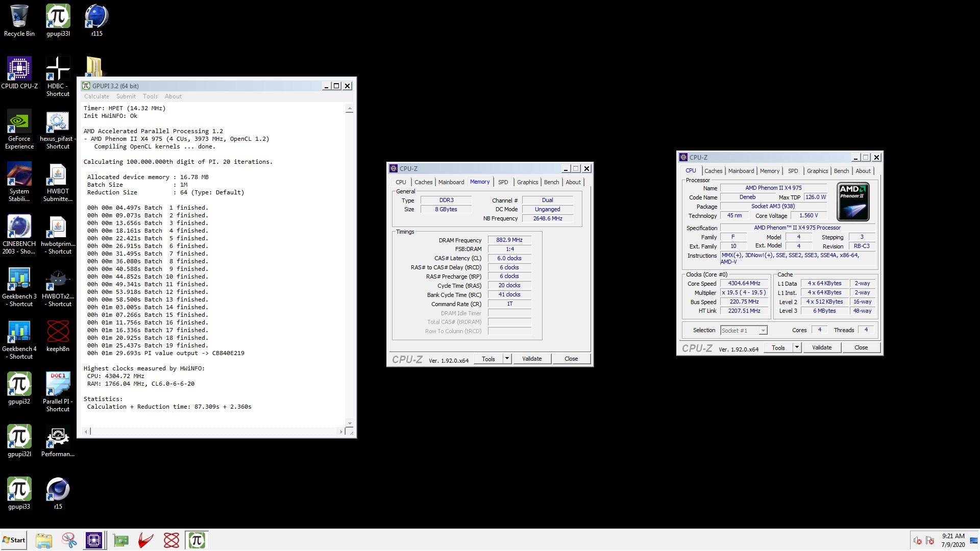The image size is (980, 551).
Task: Switch to CPU tab in memory CPU-Z window
Action: click(401, 182)
